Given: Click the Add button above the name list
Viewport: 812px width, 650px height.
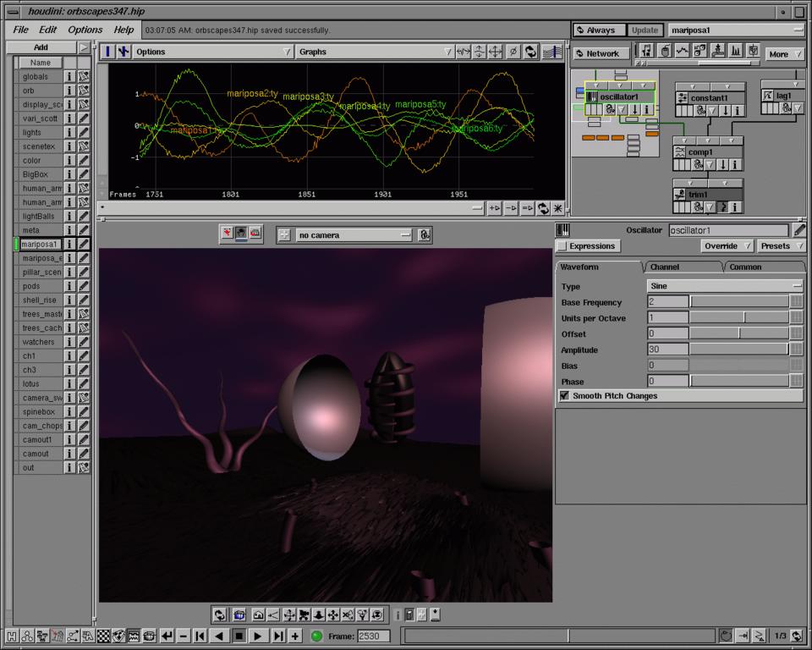Looking at the screenshot, I should coord(41,47).
